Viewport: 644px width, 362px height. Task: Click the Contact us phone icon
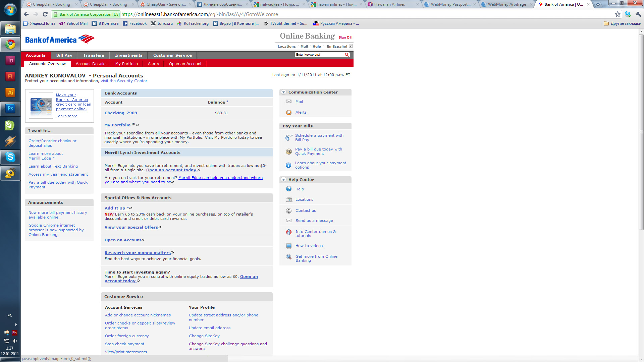click(x=289, y=211)
